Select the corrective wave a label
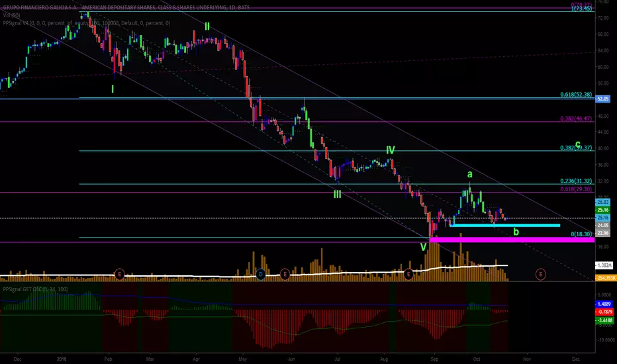 click(x=469, y=174)
